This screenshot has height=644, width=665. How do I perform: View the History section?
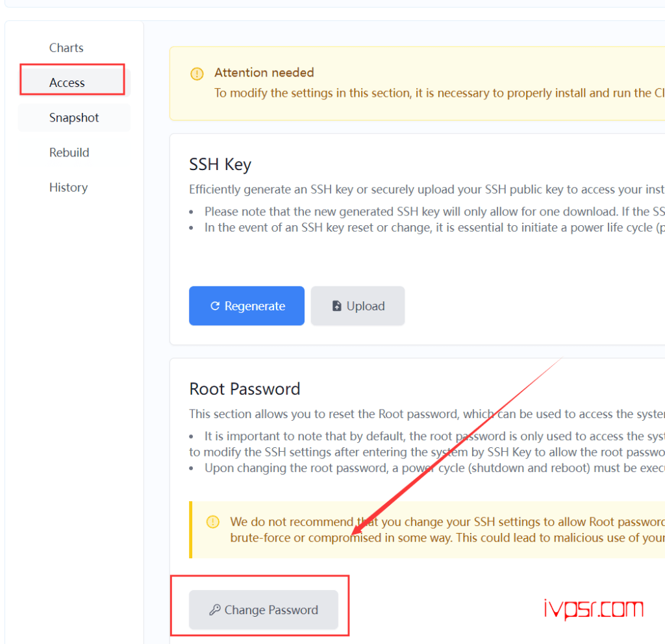click(68, 187)
